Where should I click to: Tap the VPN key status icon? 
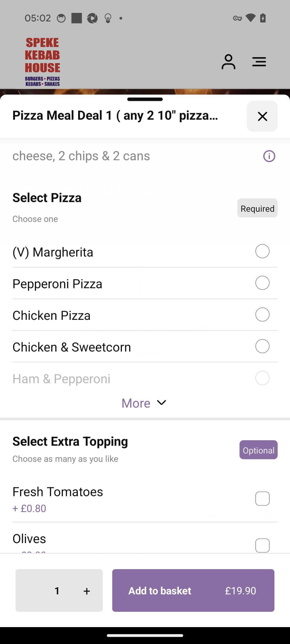[x=237, y=18]
